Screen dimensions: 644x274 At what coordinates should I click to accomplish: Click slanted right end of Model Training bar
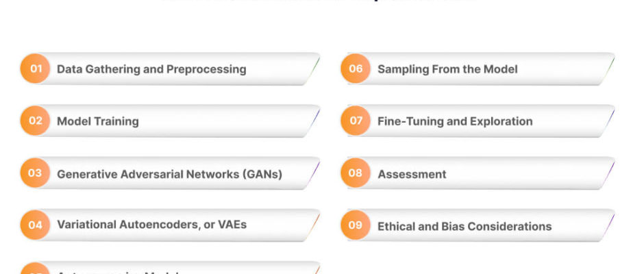312,121
